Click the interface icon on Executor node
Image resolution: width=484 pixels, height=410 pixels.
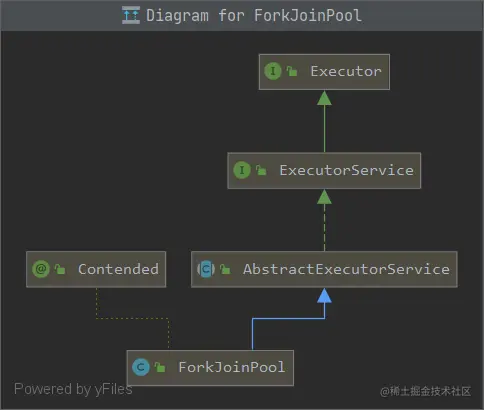[273, 71]
